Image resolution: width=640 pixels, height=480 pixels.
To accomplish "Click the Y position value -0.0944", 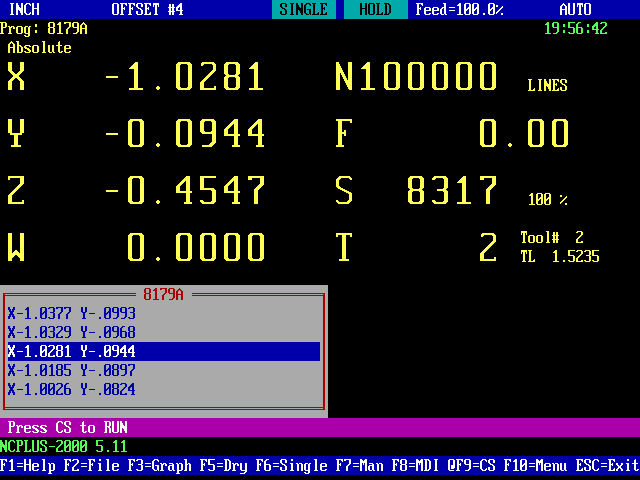I will tap(185, 133).
